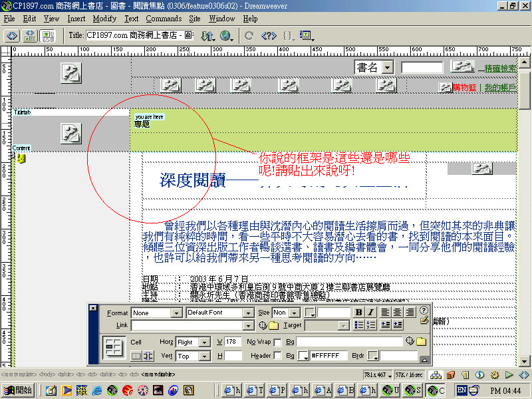Click the Windows Start button
The width and height of the screenshot is (532, 399).
[x=20, y=390]
